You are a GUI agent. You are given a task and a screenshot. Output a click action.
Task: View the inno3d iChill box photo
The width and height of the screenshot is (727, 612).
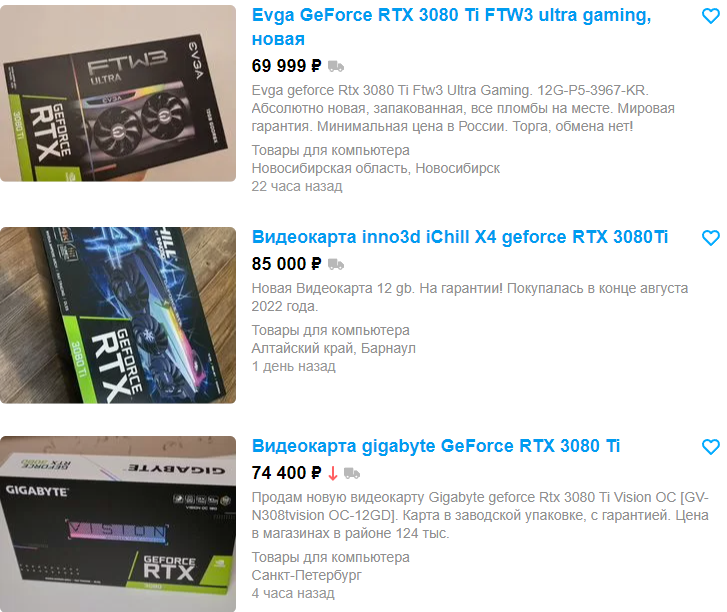(118, 315)
